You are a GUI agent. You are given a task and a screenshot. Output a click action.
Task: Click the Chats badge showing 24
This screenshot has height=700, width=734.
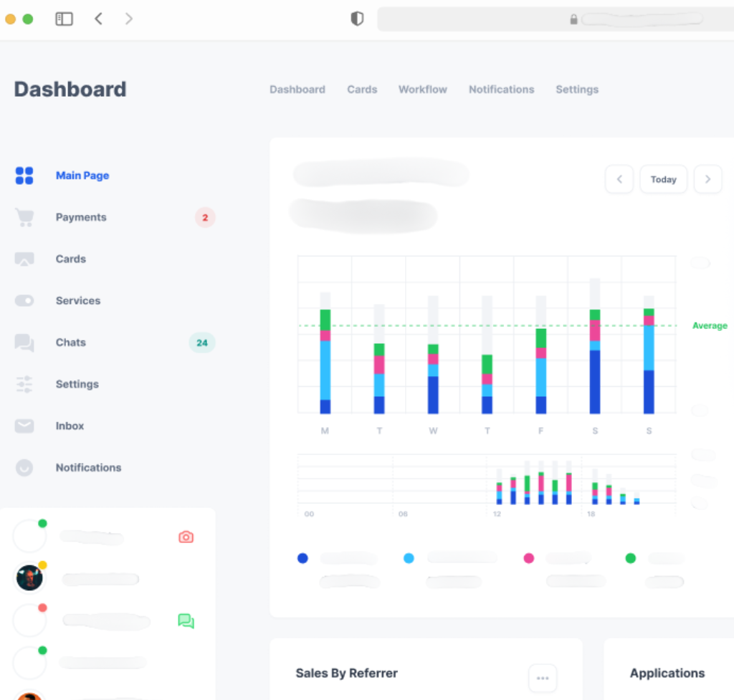click(201, 342)
